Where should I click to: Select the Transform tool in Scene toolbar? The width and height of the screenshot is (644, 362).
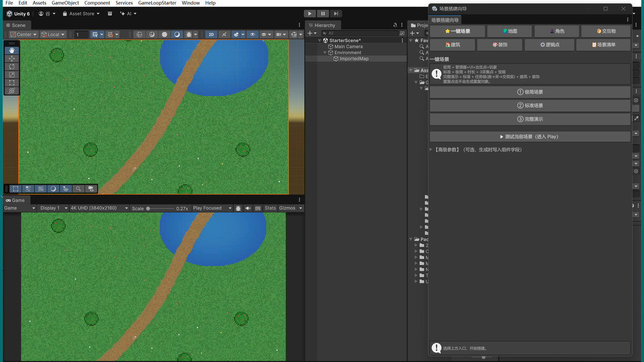(12, 91)
